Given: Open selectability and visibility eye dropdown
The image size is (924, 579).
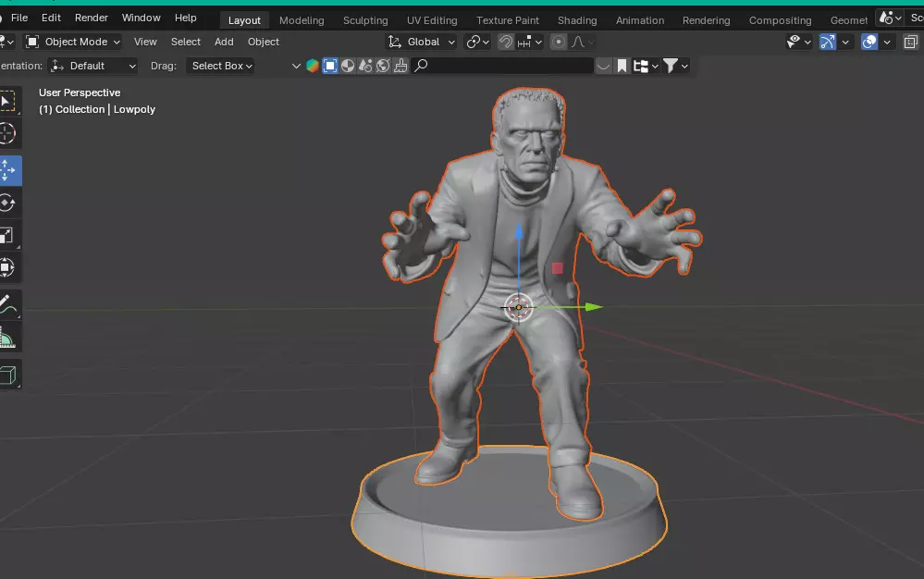Looking at the screenshot, I should [799, 42].
